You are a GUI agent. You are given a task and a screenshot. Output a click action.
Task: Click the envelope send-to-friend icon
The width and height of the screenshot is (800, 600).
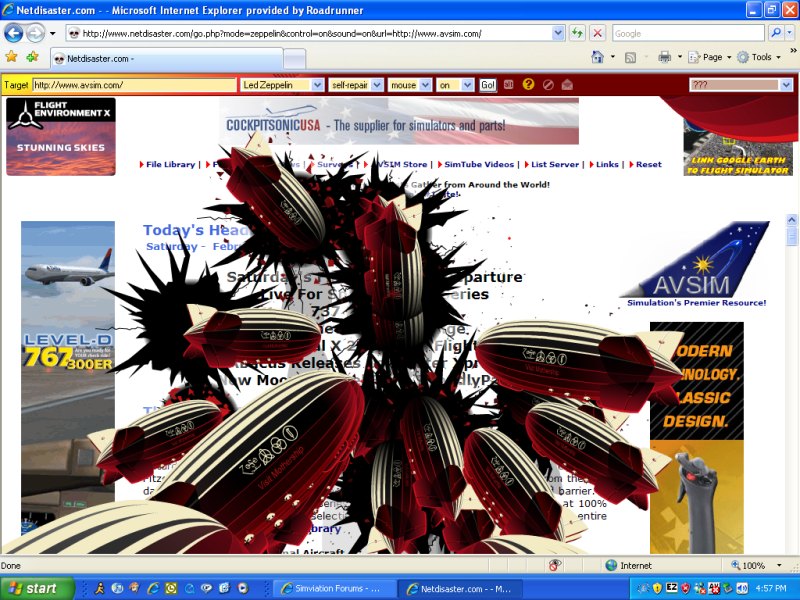567,85
